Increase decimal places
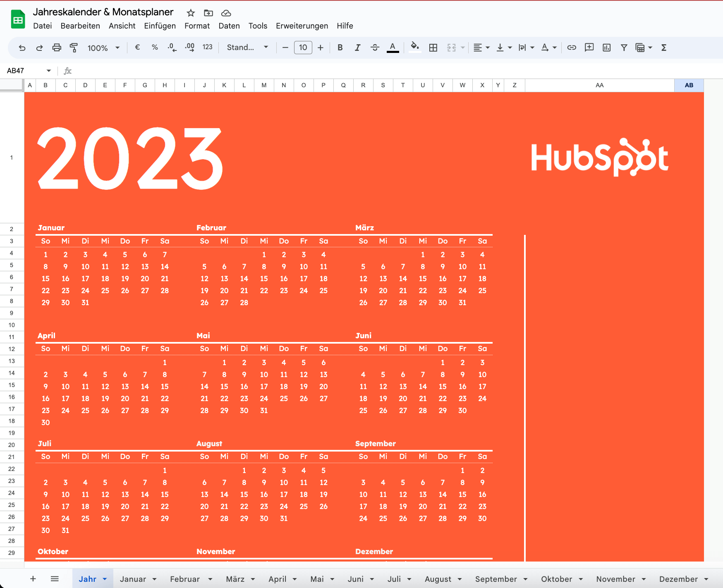 [x=189, y=48]
